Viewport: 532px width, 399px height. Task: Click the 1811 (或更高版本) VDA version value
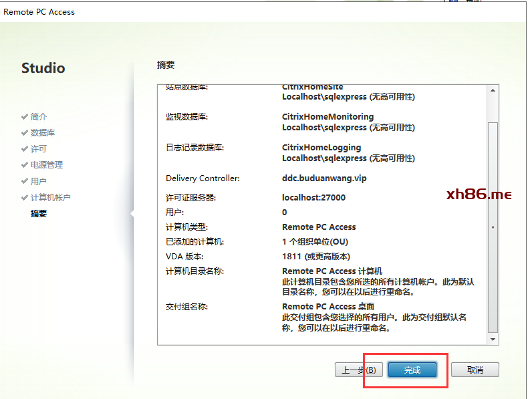(316, 257)
